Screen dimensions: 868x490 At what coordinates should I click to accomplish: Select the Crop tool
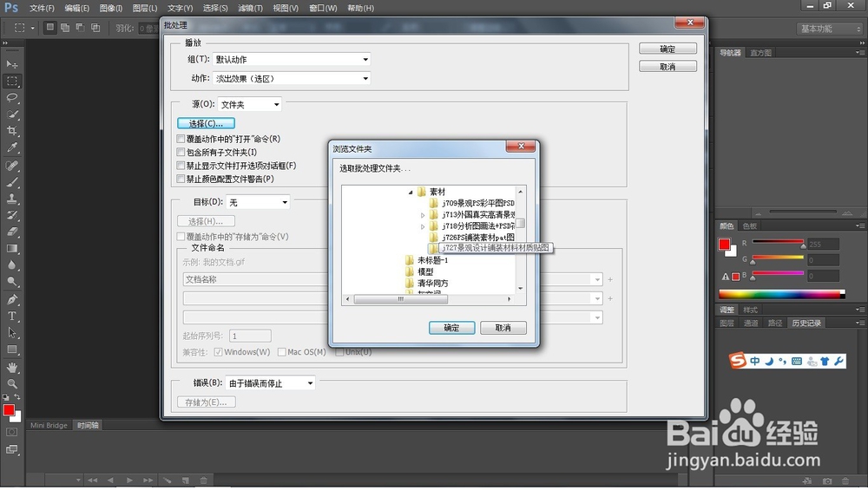[x=11, y=131]
